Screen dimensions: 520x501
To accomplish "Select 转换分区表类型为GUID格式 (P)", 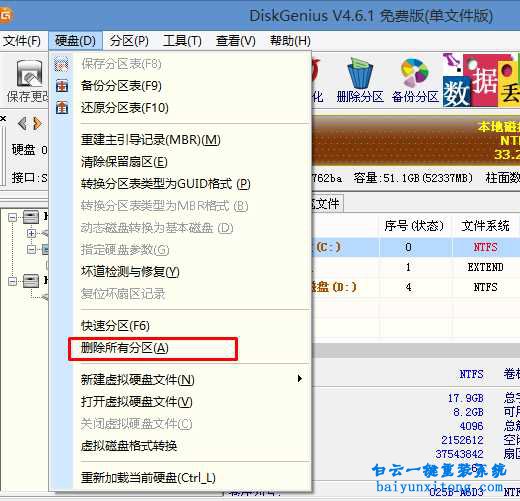I will (165, 184).
